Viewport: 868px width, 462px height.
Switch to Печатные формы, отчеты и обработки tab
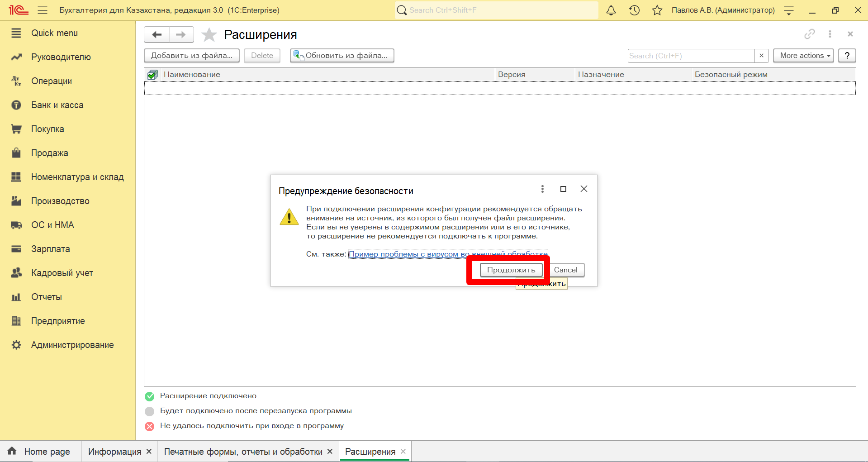tap(243, 452)
